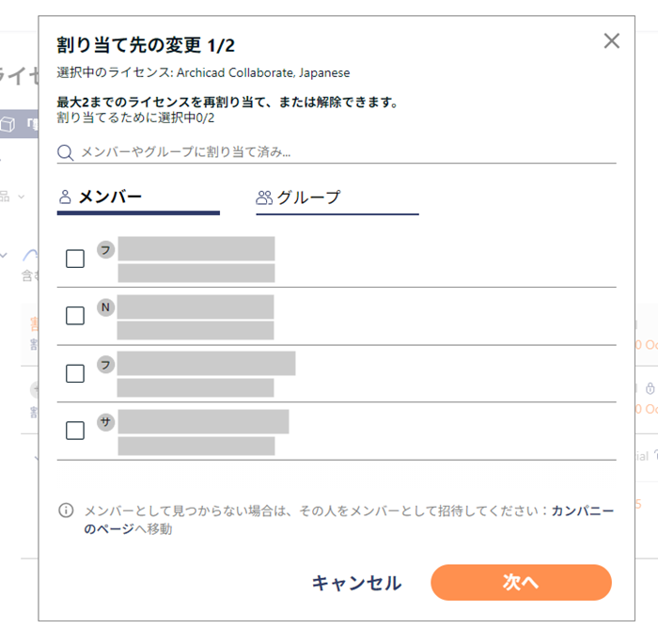Image resolution: width=658 pixels, height=644 pixels.
Task: Open カンパニーのページへ移動 link
Action: [349, 520]
